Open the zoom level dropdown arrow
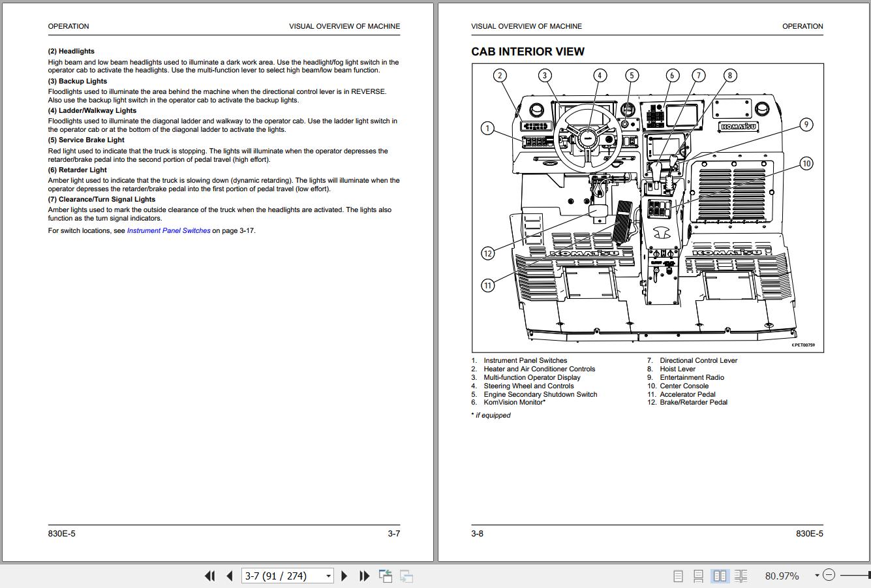871x588 pixels. point(817,576)
